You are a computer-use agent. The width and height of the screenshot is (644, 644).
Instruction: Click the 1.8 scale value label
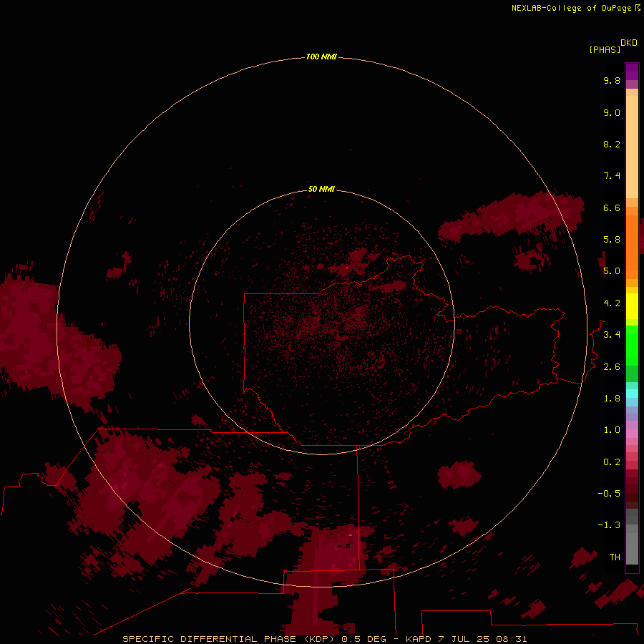tap(612, 399)
